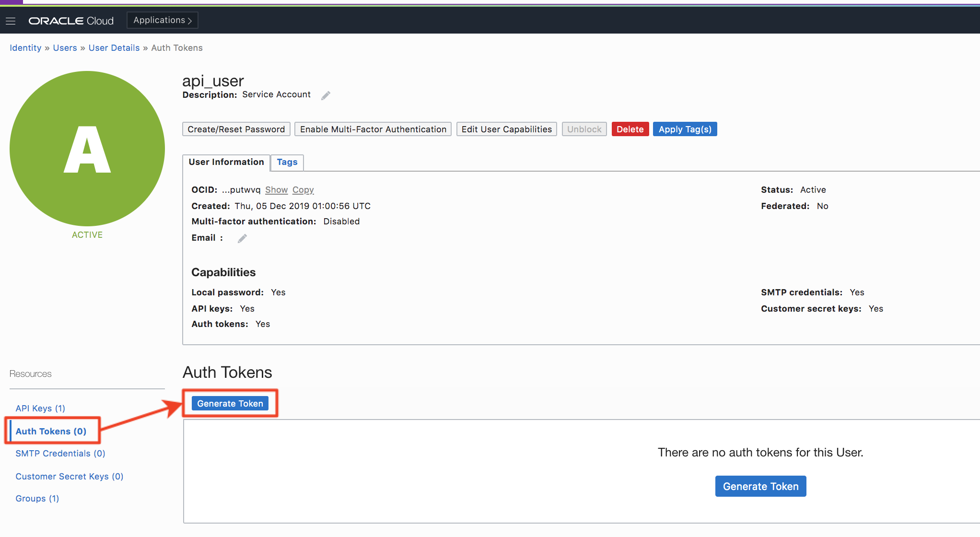Navigate to Users breadcrumb

pos(65,48)
